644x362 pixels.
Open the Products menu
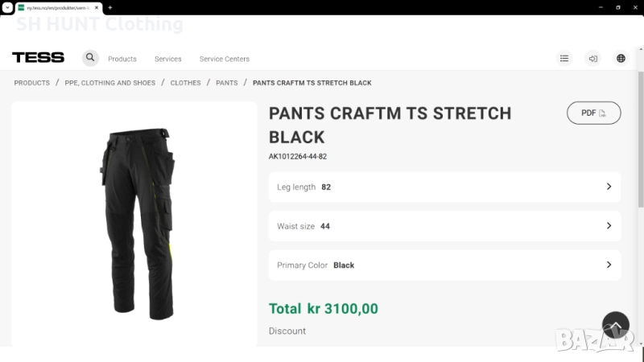click(x=122, y=59)
